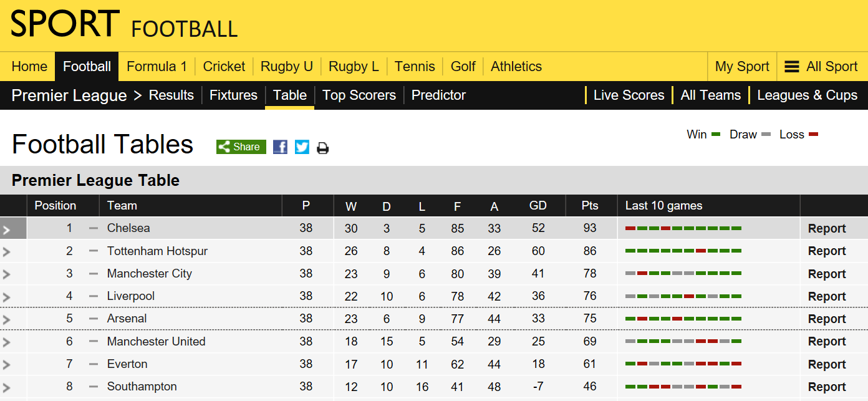Expand the Everton row chevron
Viewport: 868px width, 401px height.
coord(7,365)
